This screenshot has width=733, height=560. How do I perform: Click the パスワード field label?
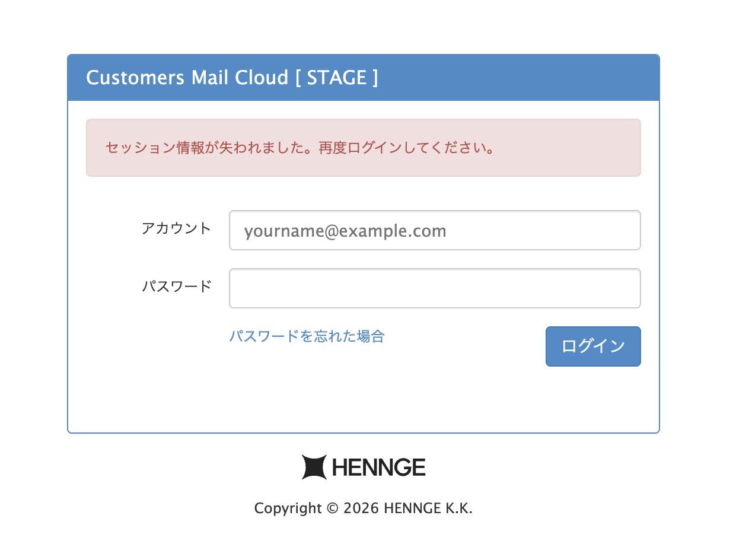pos(176,287)
